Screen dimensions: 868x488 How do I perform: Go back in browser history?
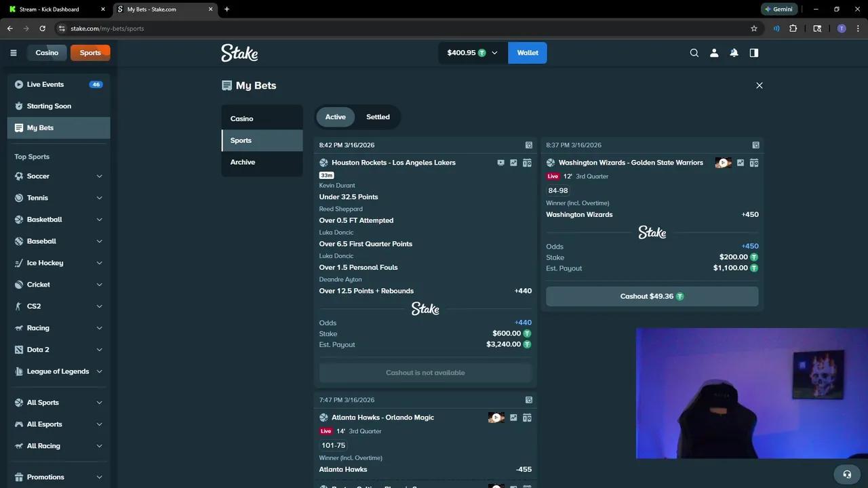pos(10,28)
